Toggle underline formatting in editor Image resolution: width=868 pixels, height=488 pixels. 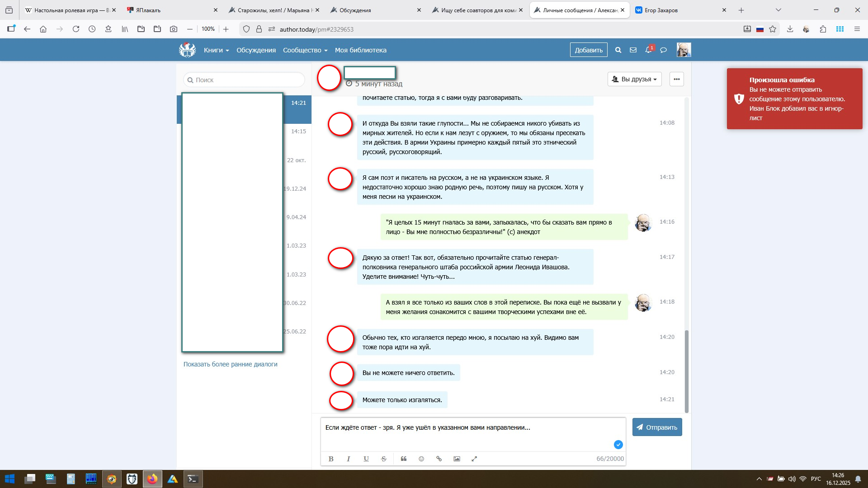pyautogui.click(x=366, y=459)
